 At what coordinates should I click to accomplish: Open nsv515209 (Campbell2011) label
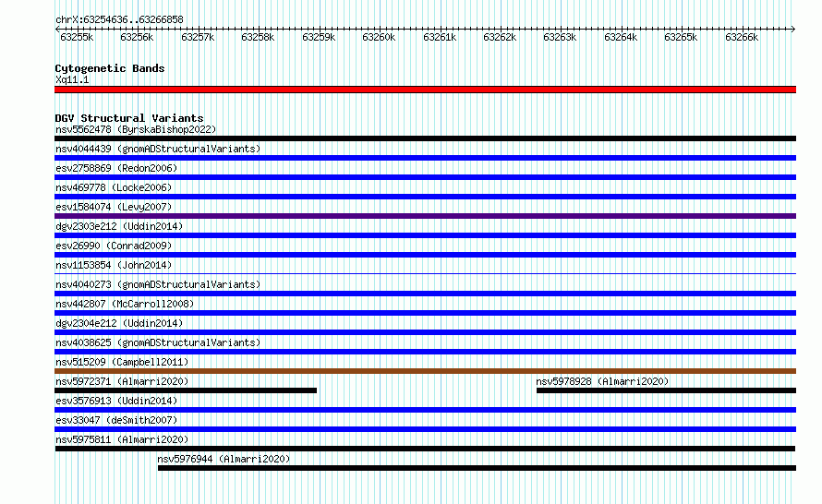tap(122, 362)
